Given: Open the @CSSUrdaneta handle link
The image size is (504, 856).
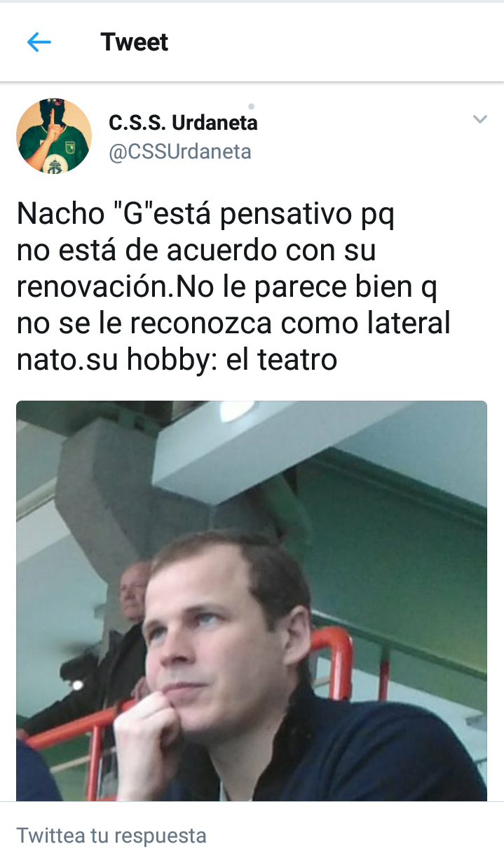Looking at the screenshot, I should (180, 152).
